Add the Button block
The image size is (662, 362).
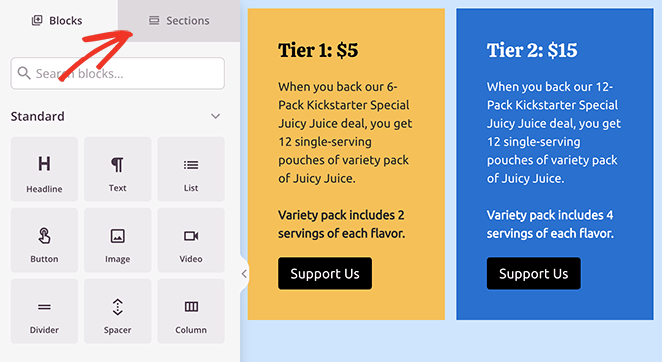pos(44,240)
